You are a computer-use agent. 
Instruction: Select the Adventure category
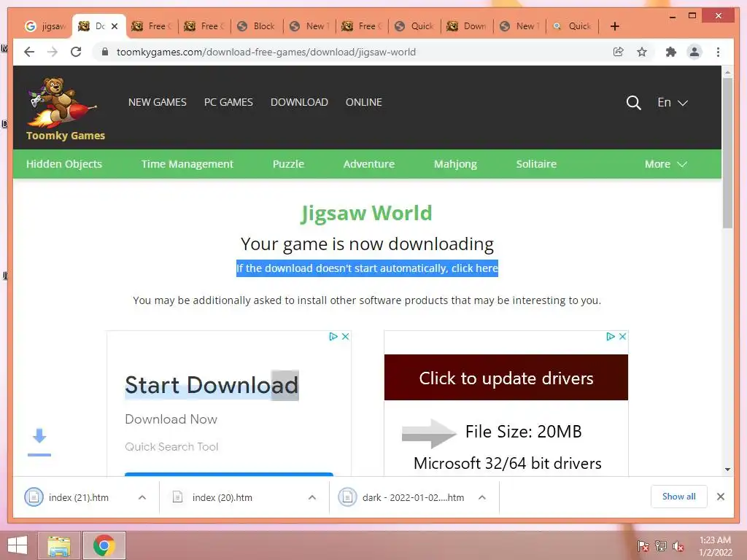tap(368, 164)
